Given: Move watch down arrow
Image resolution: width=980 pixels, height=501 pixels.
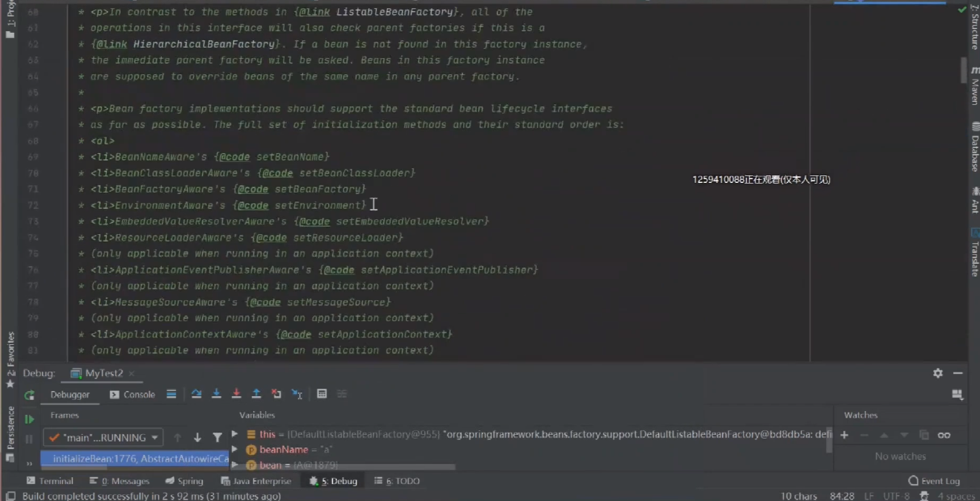Looking at the screenshot, I should pyautogui.click(x=904, y=435).
